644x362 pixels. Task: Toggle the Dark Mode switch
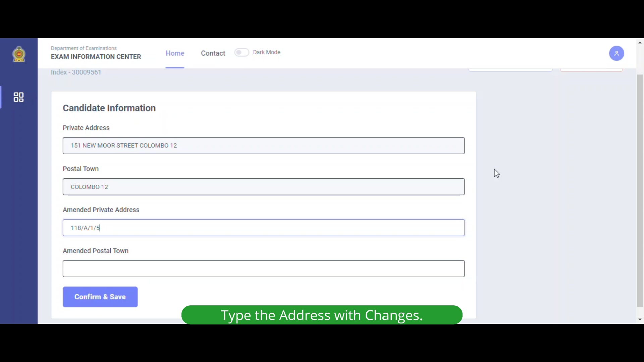[241, 52]
